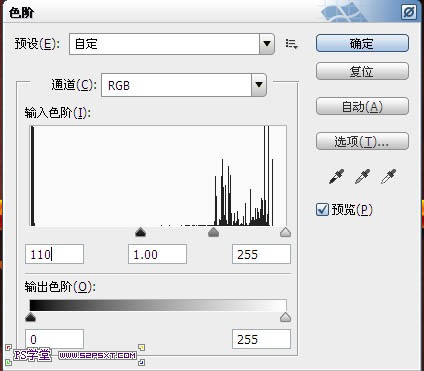Click the output gradient bar
This screenshot has height=371, width=424.
tap(158, 305)
